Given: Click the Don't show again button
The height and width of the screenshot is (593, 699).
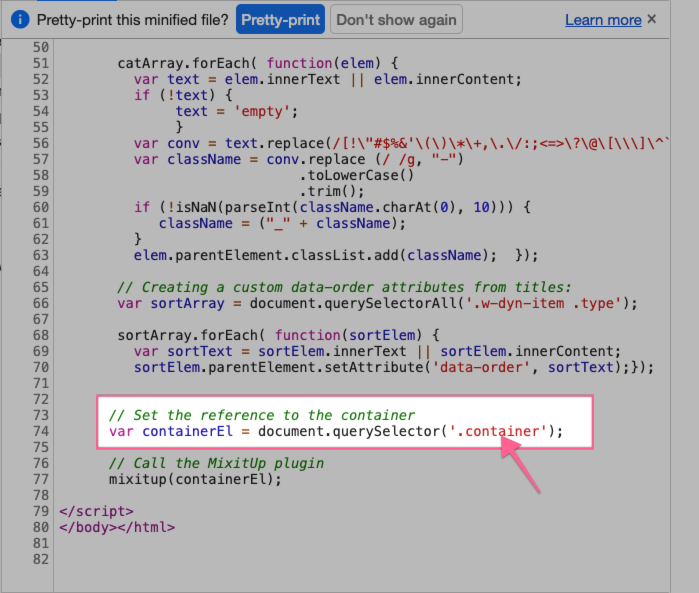Looking at the screenshot, I should pos(396,20).
